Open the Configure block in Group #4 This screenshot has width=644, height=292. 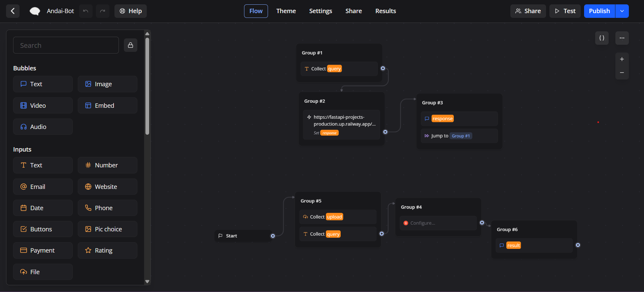point(438,223)
